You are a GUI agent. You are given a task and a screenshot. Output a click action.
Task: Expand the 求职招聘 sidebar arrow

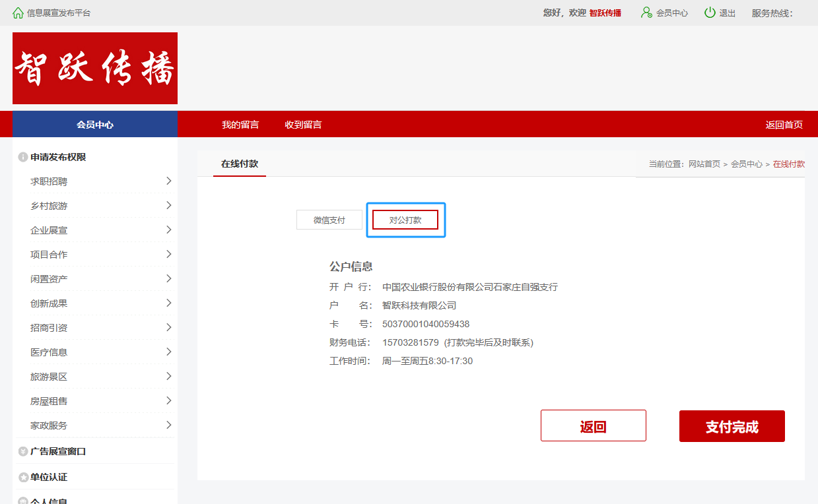pyautogui.click(x=168, y=181)
